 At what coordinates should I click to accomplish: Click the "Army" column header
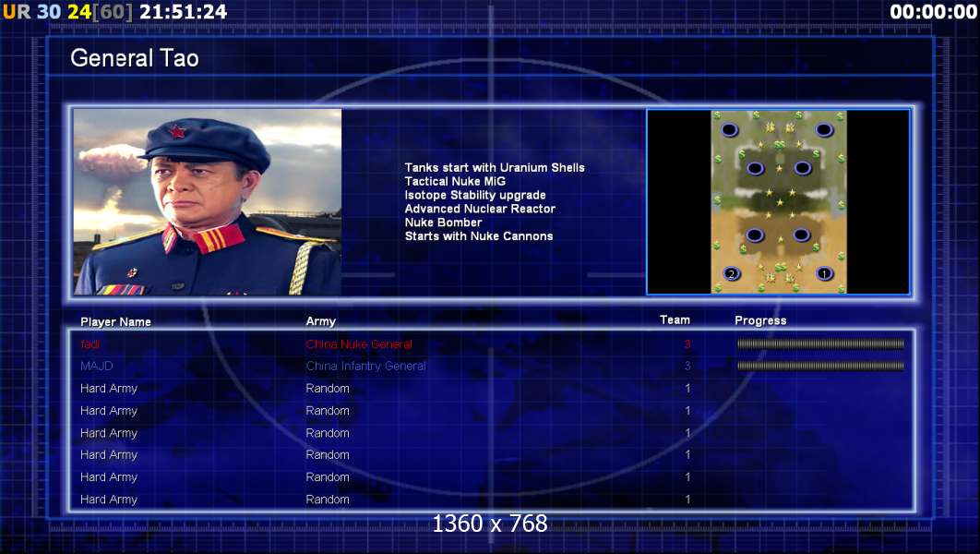320,321
